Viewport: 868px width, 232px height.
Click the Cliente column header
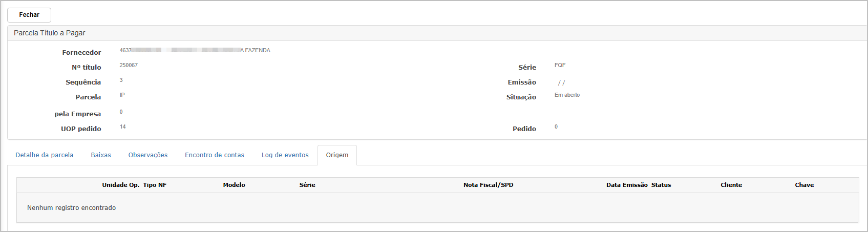point(731,185)
